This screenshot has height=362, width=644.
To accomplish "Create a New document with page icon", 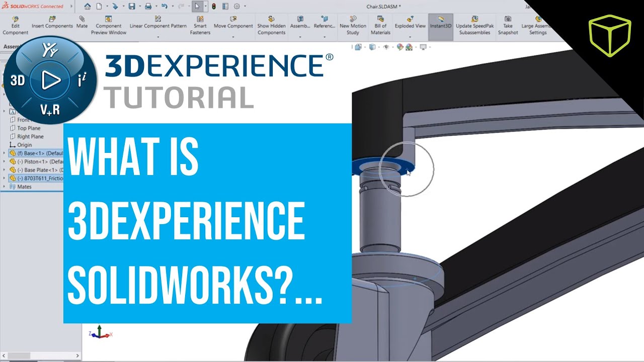I will 99,7.
